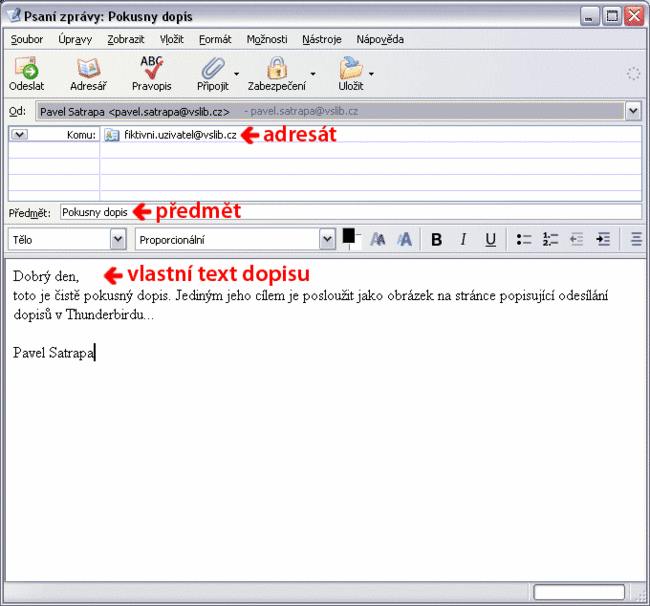Image resolution: width=650 pixels, height=606 pixels.
Task: Apply numbered list
Action: (550, 239)
